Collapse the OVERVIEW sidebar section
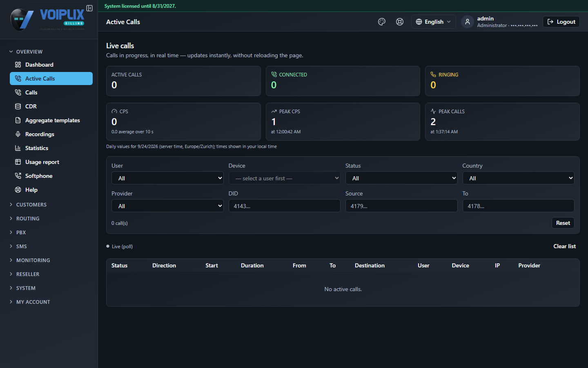 (29, 52)
